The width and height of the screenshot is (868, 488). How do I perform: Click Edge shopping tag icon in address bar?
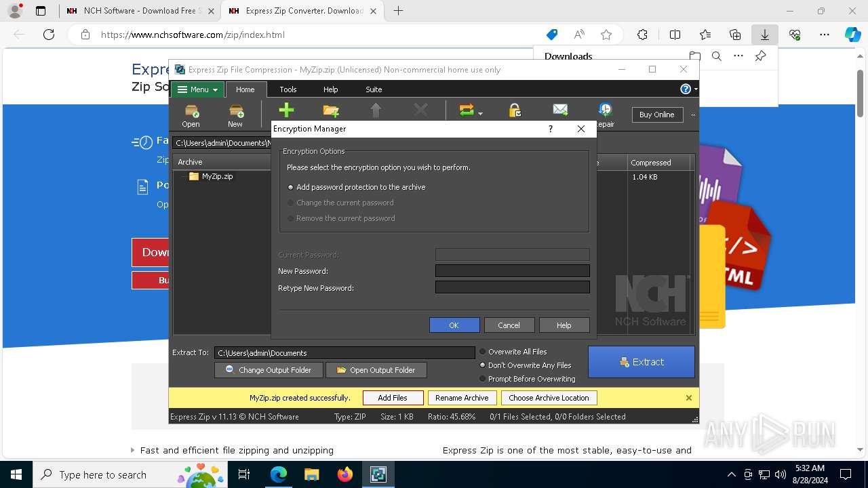pos(552,35)
